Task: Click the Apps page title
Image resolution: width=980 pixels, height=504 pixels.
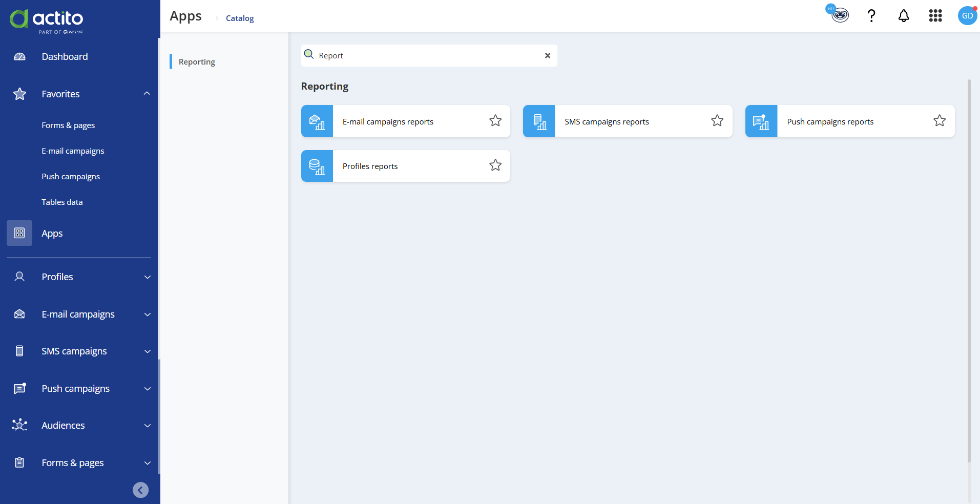Action: point(185,16)
